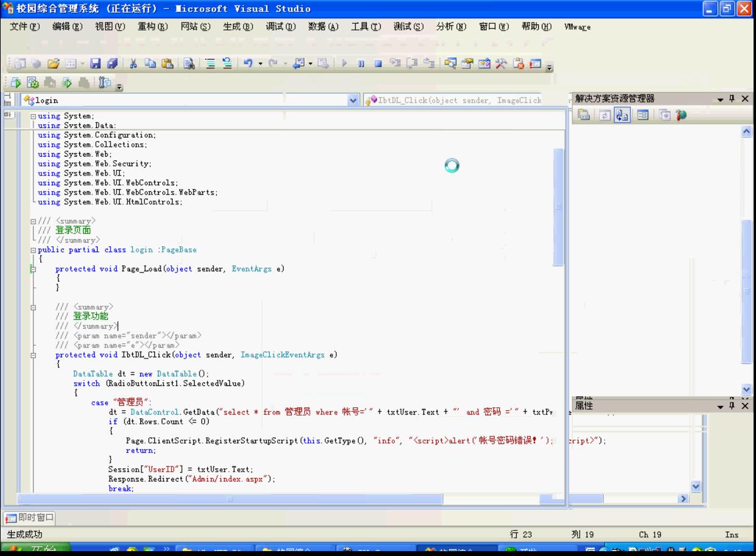
Task: Click the Copy icon
Action: [150, 63]
